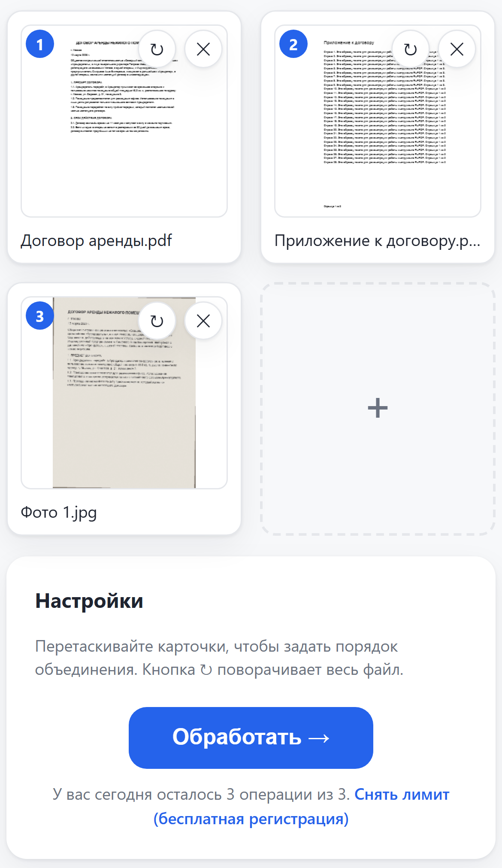Click order badge number 3
The image size is (502, 868).
(x=40, y=316)
